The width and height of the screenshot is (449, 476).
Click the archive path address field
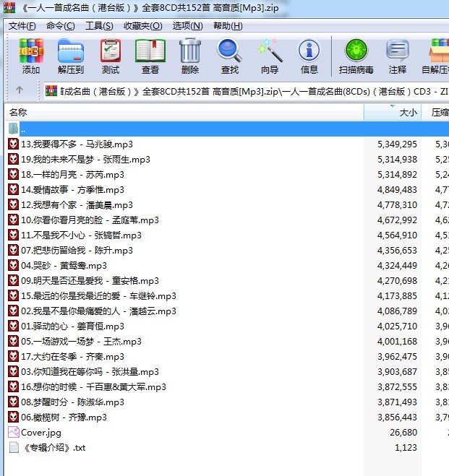(247, 91)
